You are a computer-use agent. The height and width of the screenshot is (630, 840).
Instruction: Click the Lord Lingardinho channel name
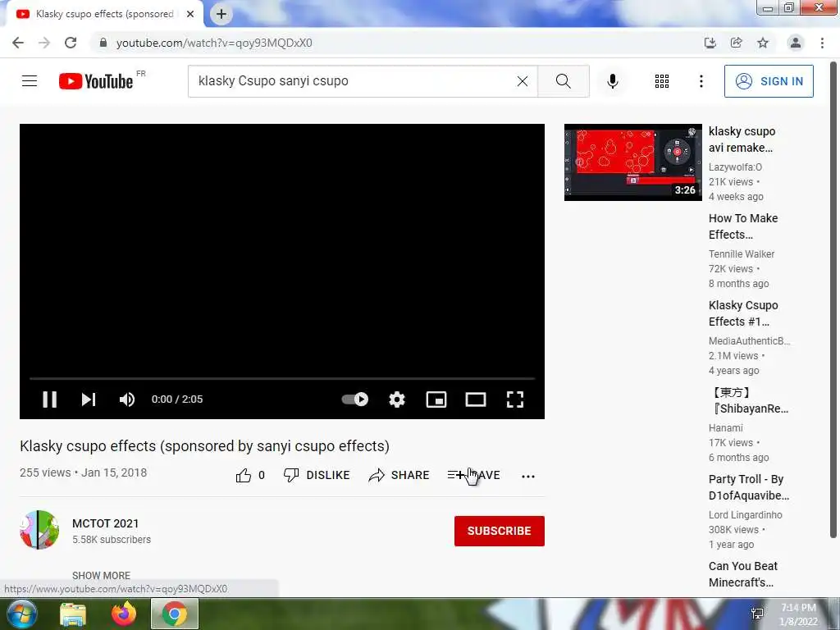pos(745,515)
